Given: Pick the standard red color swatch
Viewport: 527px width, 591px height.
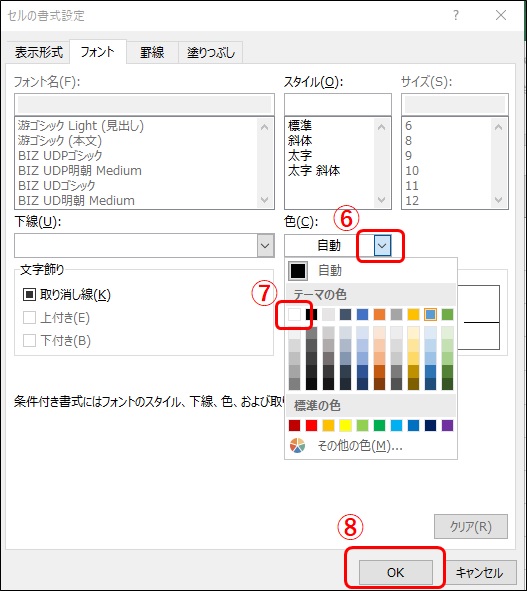Looking at the screenshot, I should pyautogui.click(x=311, y=426).
